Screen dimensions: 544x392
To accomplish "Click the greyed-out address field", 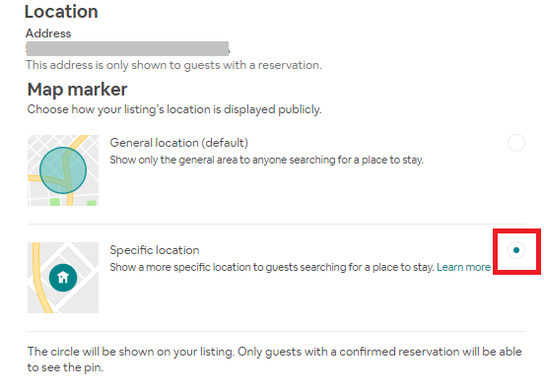I will (x=127, y=48).
